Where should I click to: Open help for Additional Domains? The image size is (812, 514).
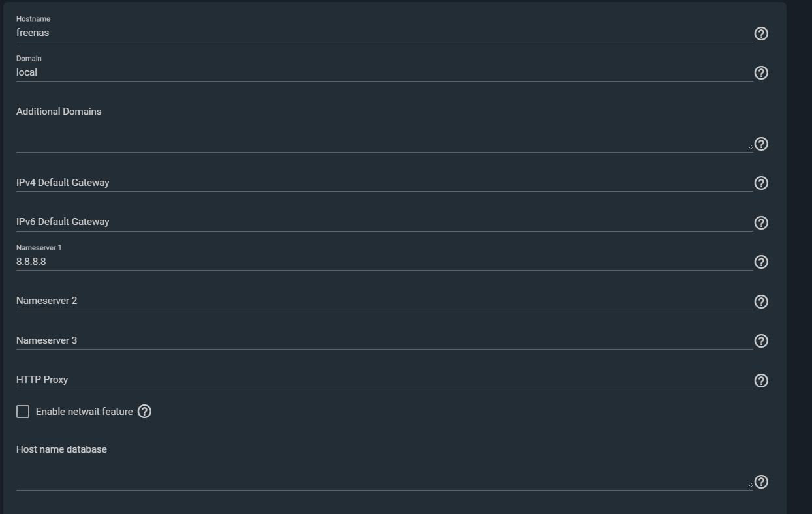point(761,144)
